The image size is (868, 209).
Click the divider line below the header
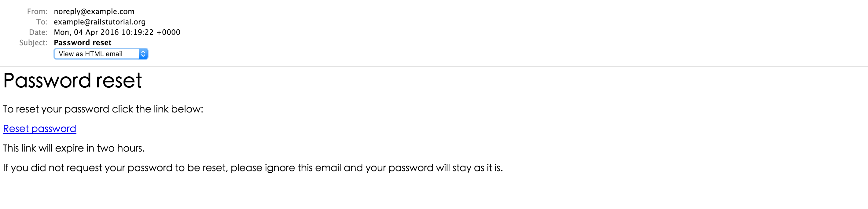pyautogui.click(x=434, y=66)
